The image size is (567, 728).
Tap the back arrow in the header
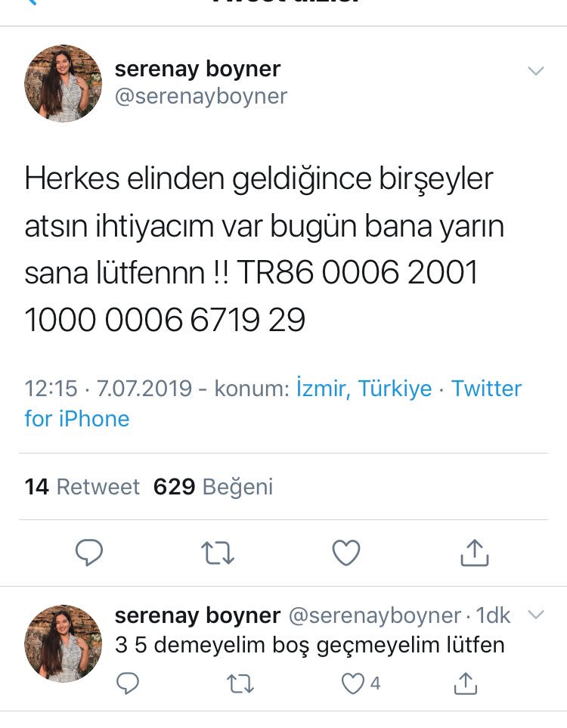(32, 2)
